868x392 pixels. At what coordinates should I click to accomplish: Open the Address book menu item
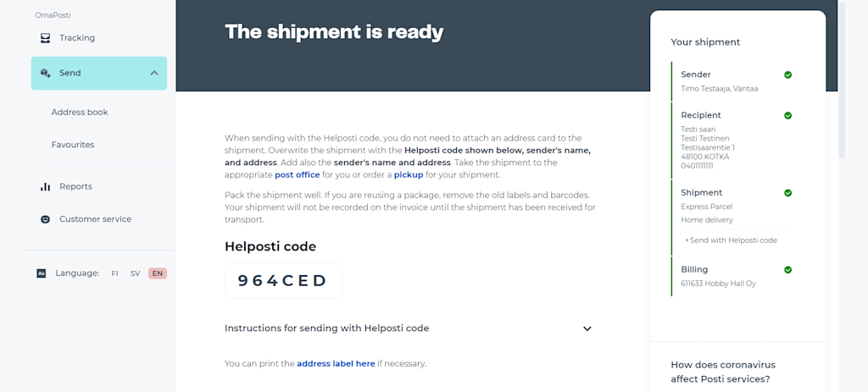[80, 113]
